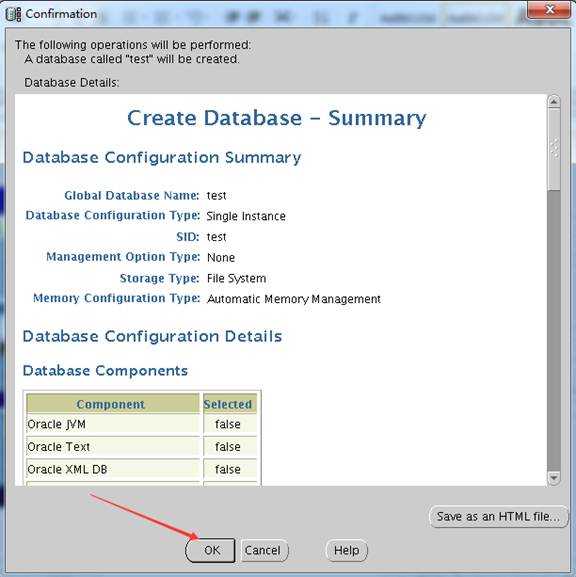Open Help for this dialog
The height and width of the screenshot is (577, 576).
tap(346, 550)
